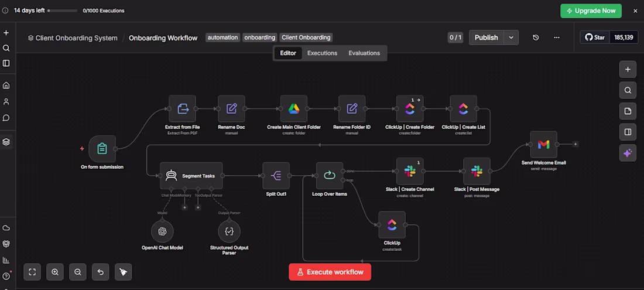The height and width of the screenshot is (290, 644).
Task: Select the Loop Over Items node
Action: pos(330,176)
